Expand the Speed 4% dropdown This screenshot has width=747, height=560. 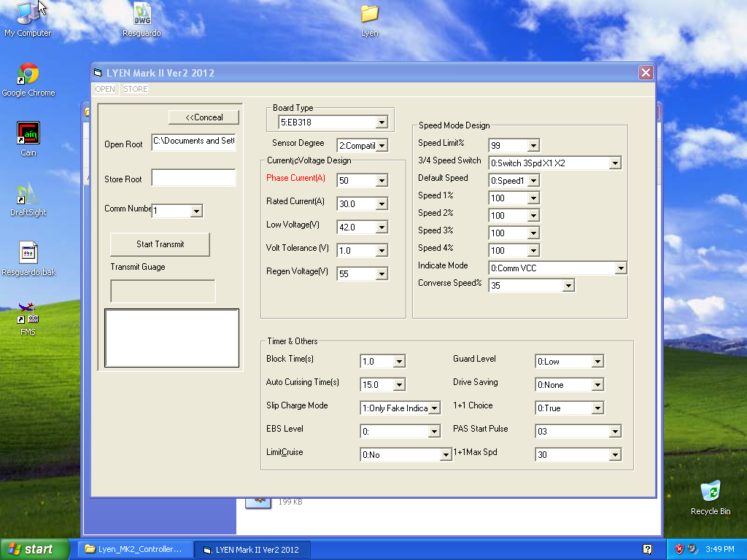533,251
